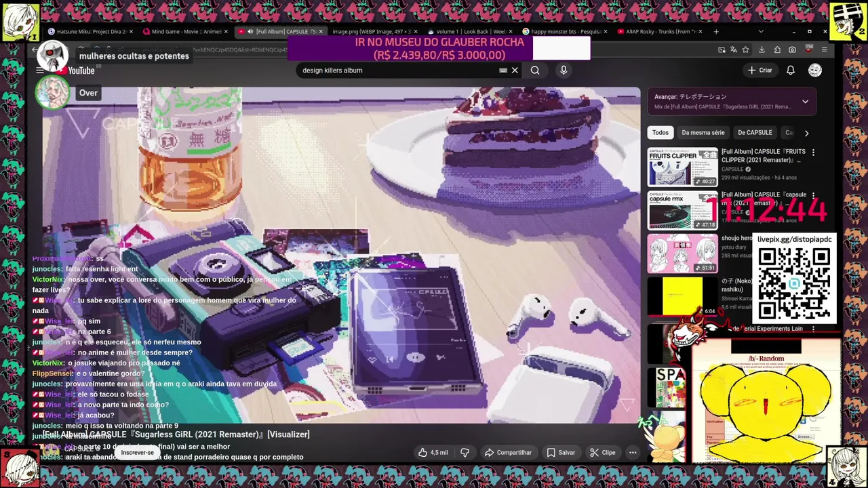Start voice search with microphone
Image resolution: width=868 pixels, height=488 pixels.
tap(564, 70)
